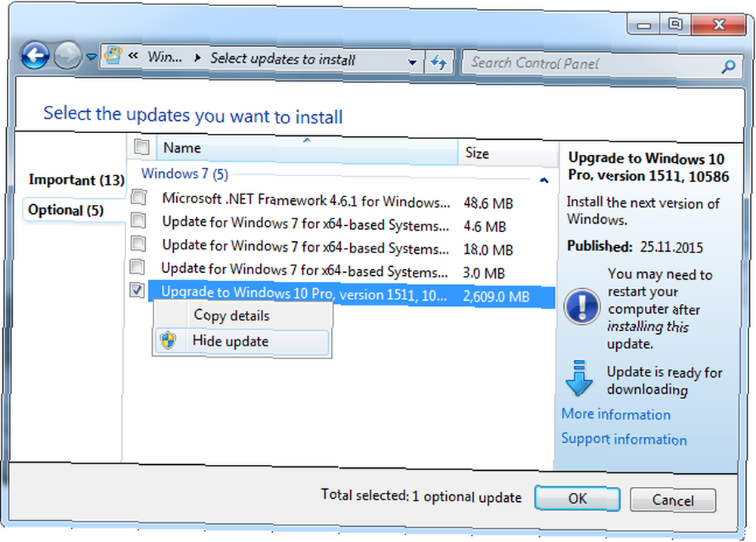Screen dimensions: 756x542
Task: Click 'Select updates to install' breadcrumb
Action: (x=283, y=59)
